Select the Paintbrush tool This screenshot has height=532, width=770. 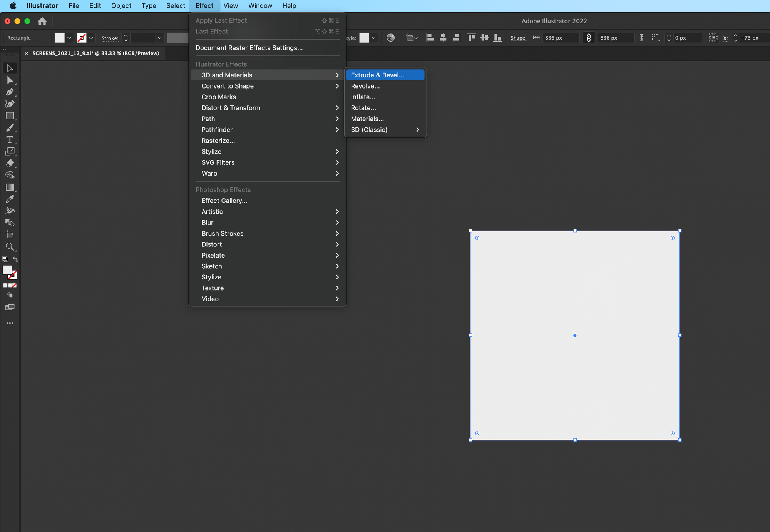tap(10, 128)
